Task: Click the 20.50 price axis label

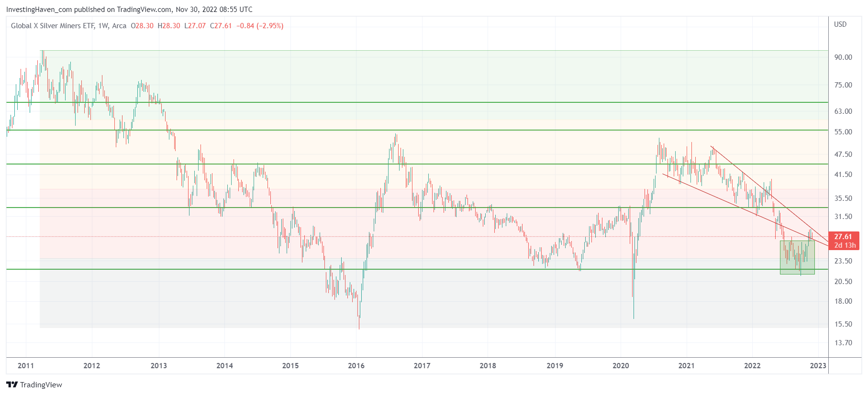Action: click(x=843, y=282)
